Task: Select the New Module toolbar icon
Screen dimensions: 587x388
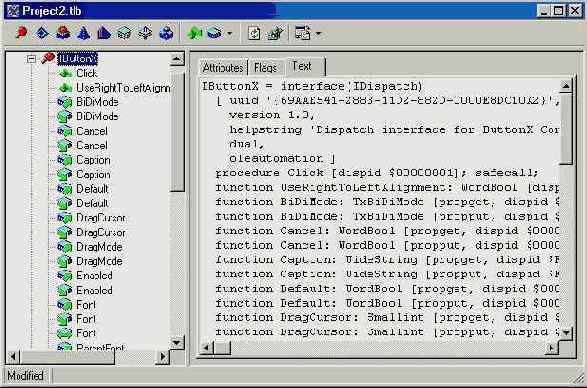Action: [x=166, y=33]
